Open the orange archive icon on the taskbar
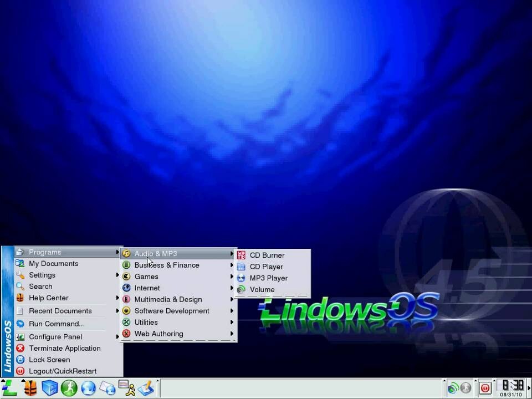532x399 pixels. pos(30,388)
